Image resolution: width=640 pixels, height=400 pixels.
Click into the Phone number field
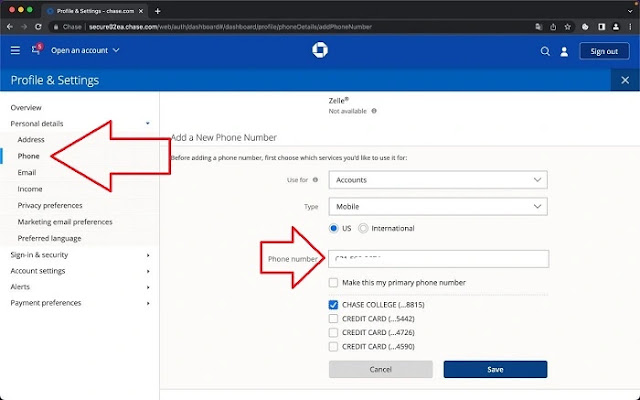438,259
